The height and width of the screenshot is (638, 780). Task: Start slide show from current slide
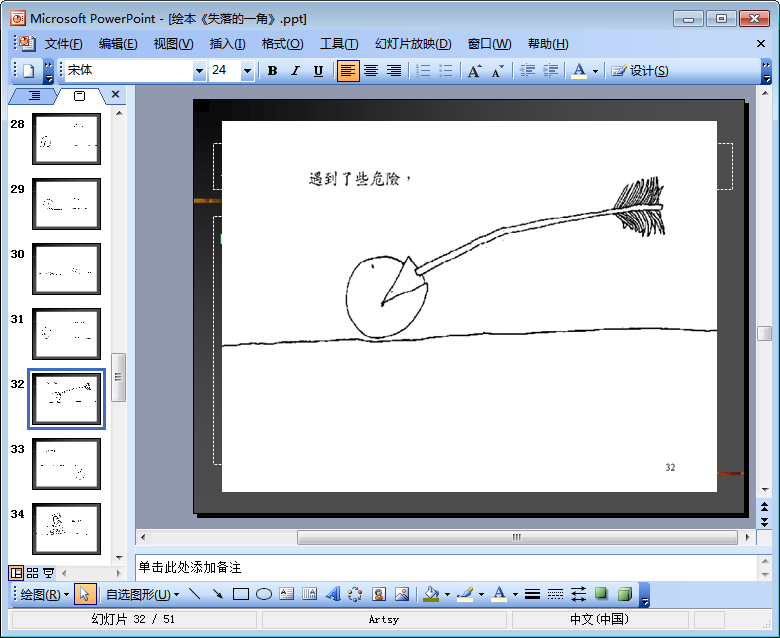coord(48,573)
